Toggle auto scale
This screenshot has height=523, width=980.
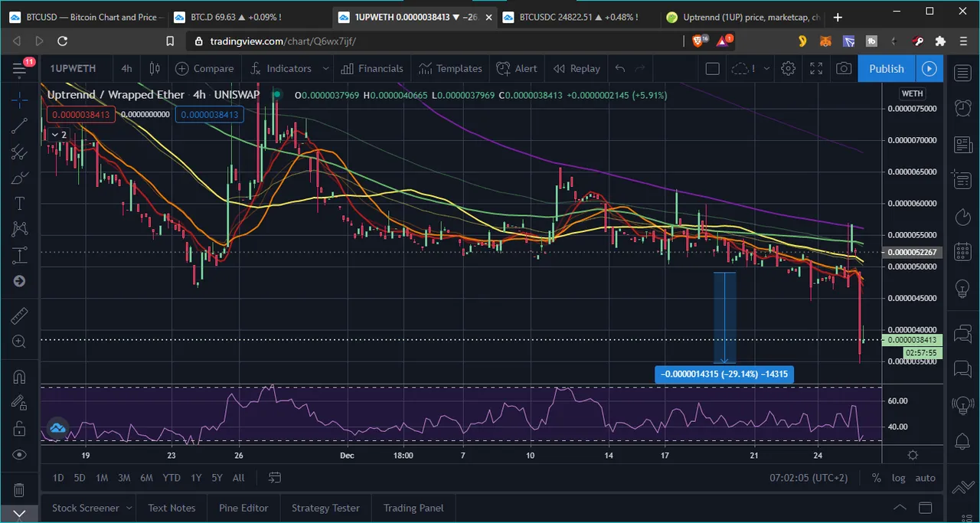coord(925,478)
